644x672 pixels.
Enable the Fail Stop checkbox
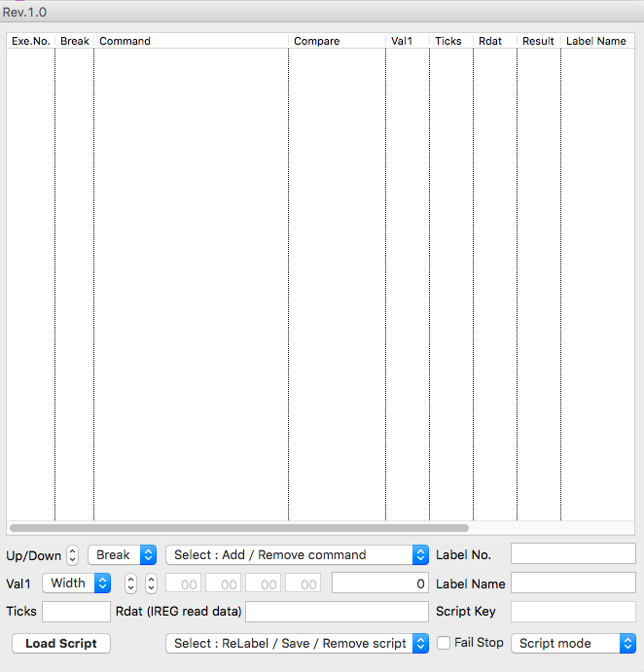point(444,643)
